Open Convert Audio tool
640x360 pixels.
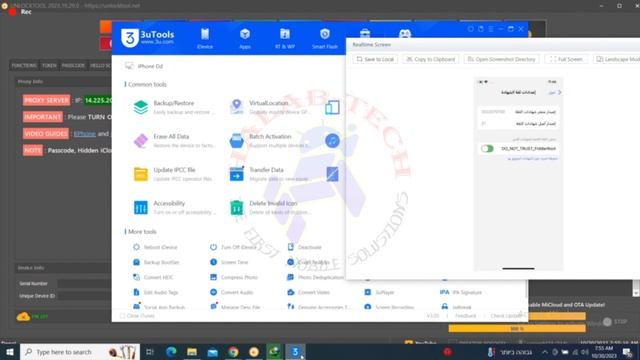tap(231, 293)
